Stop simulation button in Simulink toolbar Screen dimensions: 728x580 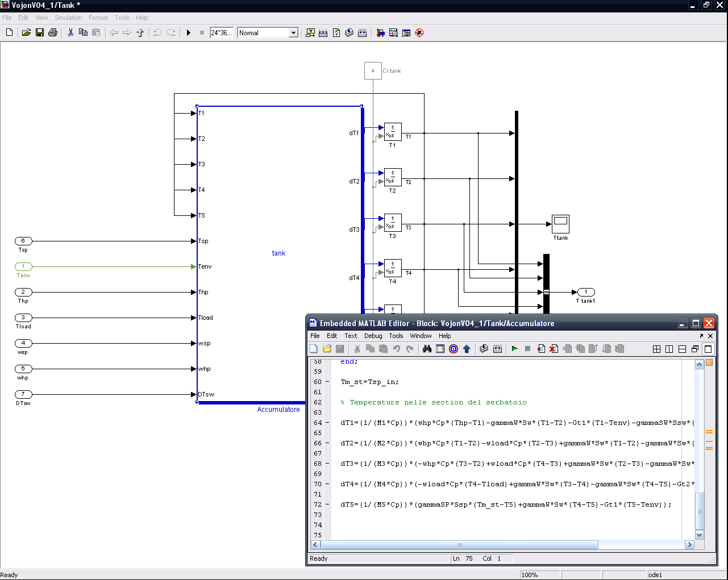[202, 33]
